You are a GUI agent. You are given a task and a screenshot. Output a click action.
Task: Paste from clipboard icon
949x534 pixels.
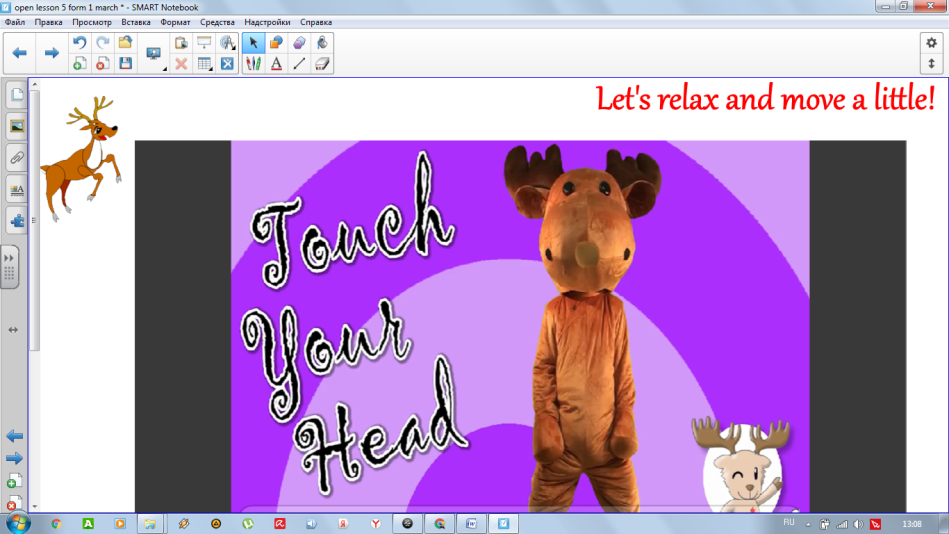coord(181,42)
